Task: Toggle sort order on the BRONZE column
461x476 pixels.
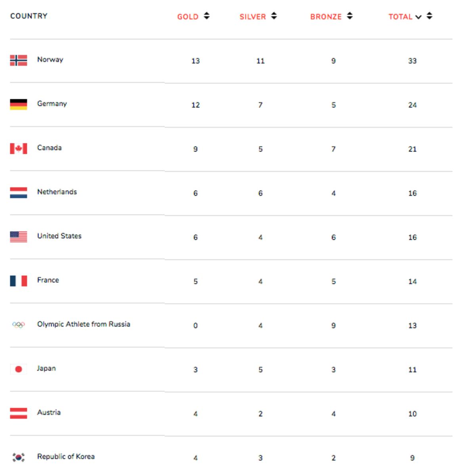Action: coord(349,16)
